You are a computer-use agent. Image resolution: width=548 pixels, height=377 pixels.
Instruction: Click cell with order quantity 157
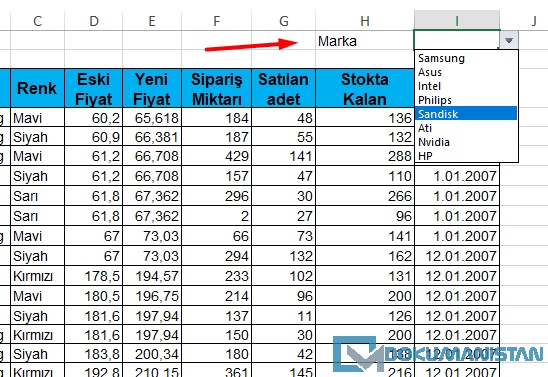pyautogui.click(x=217, y=176)
